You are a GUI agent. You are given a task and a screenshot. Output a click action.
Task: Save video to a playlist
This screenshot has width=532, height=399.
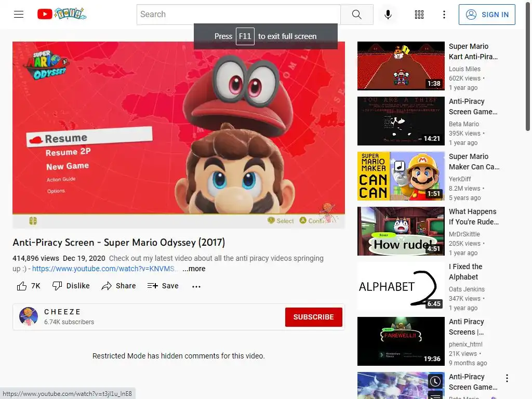tap(163, 286)
